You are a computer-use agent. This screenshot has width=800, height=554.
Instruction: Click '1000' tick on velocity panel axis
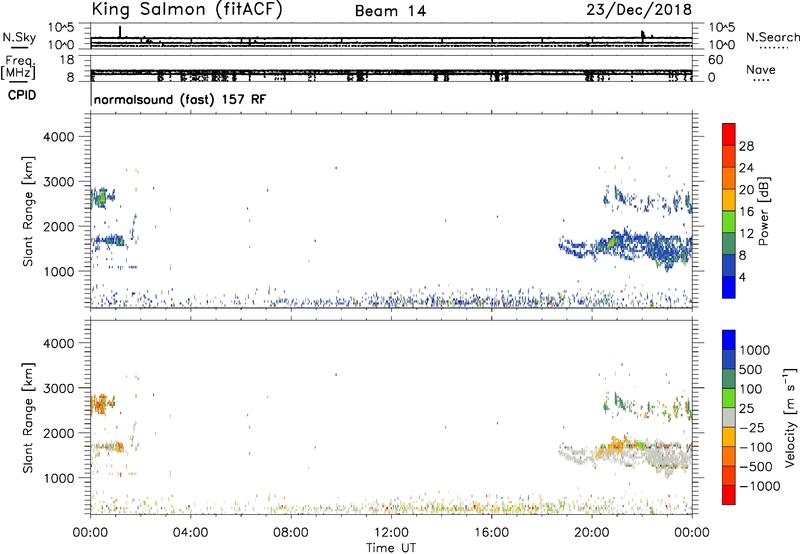tap(59, 479)
